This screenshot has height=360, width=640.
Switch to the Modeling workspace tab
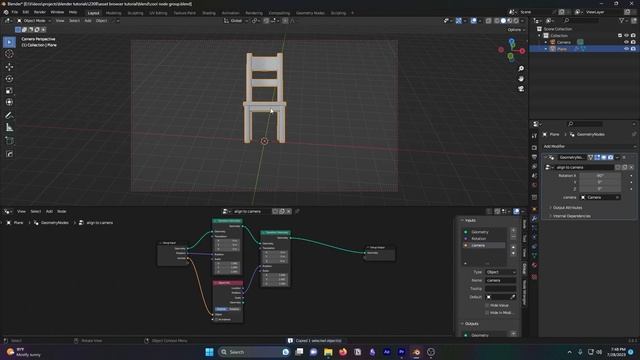[x=113, y=13]
